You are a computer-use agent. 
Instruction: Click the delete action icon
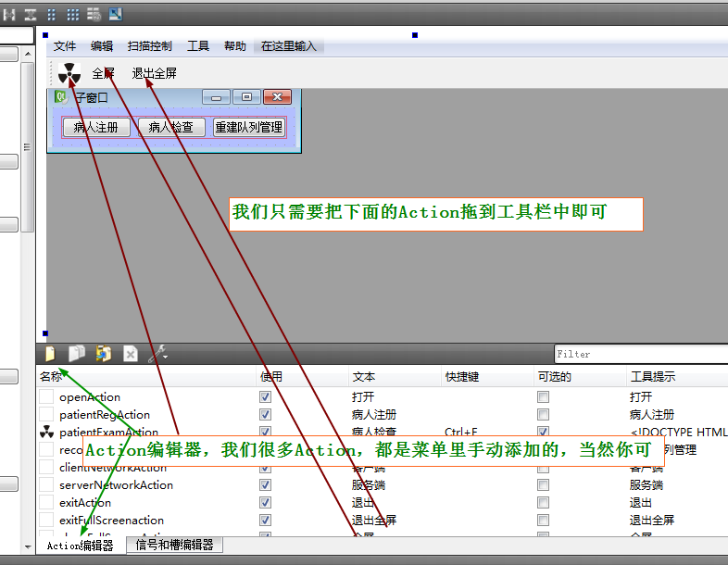131,354
